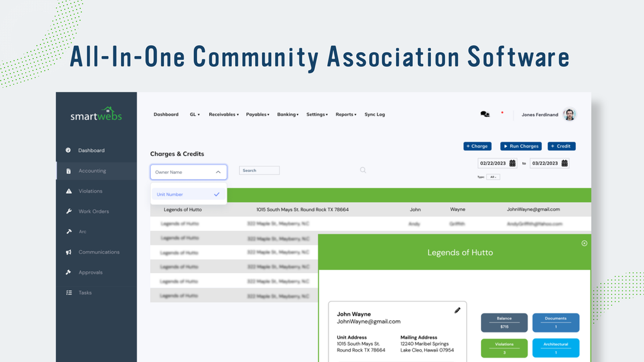Click the Run Charges button
Viewport: 644px width, 362px height.
(x=521, y=146)
